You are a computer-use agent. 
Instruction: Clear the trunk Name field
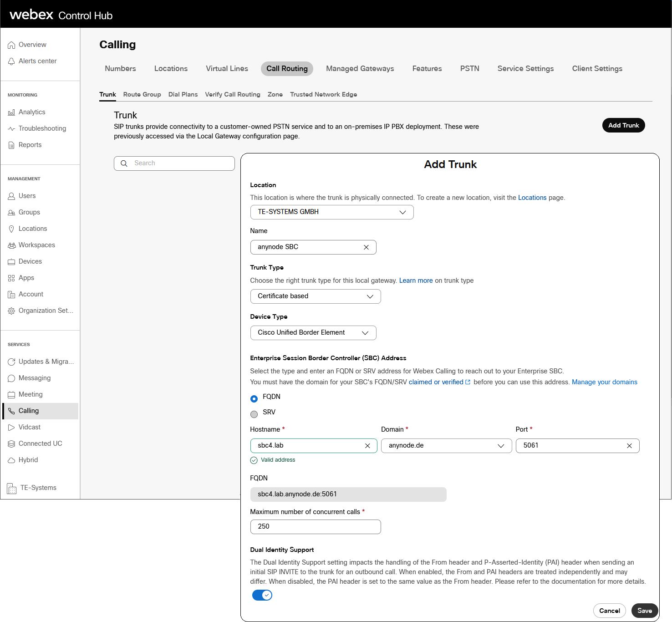pos(366,247)
